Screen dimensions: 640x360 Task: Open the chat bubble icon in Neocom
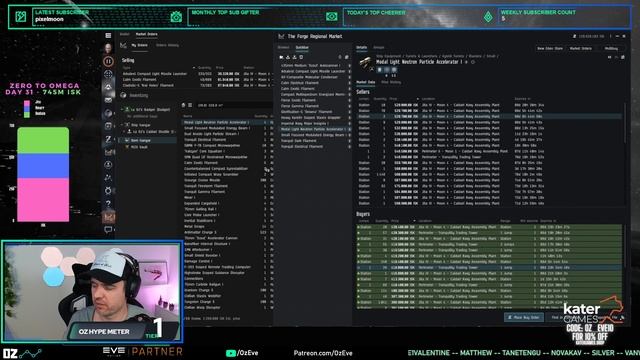pos(108,229)
